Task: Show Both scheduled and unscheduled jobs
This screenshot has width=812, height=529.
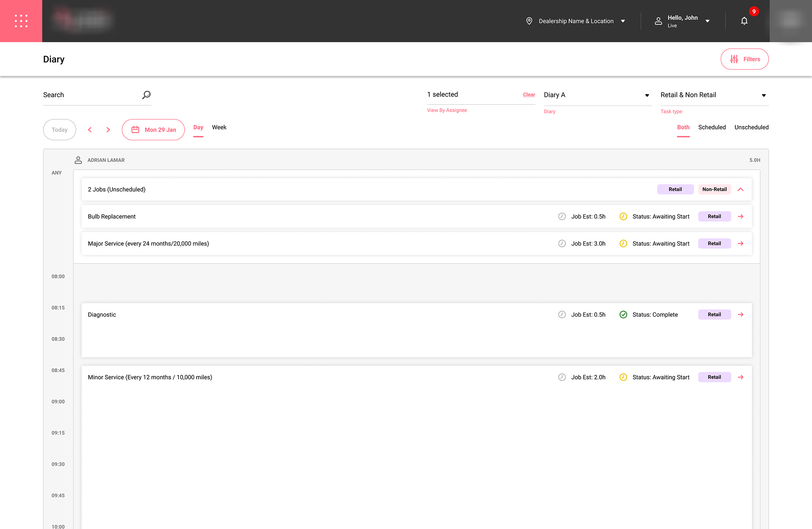Action: [x=683, y=127]
